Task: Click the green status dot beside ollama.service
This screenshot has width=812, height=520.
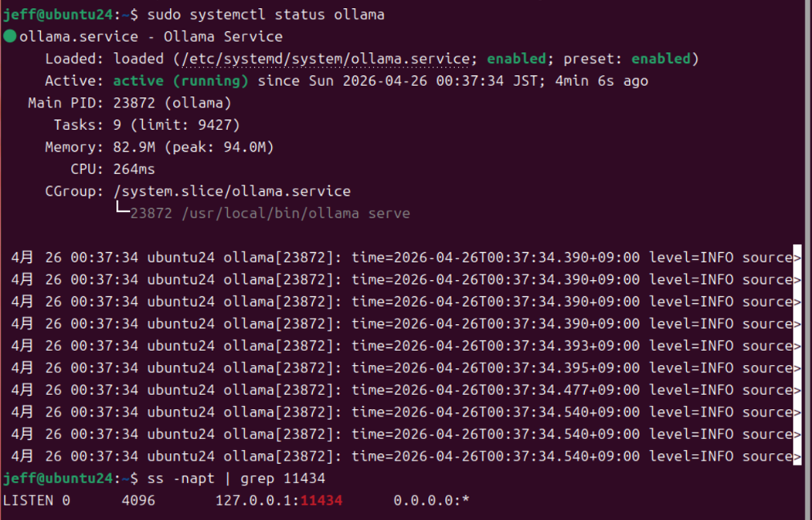Action: tap(10, 37)
